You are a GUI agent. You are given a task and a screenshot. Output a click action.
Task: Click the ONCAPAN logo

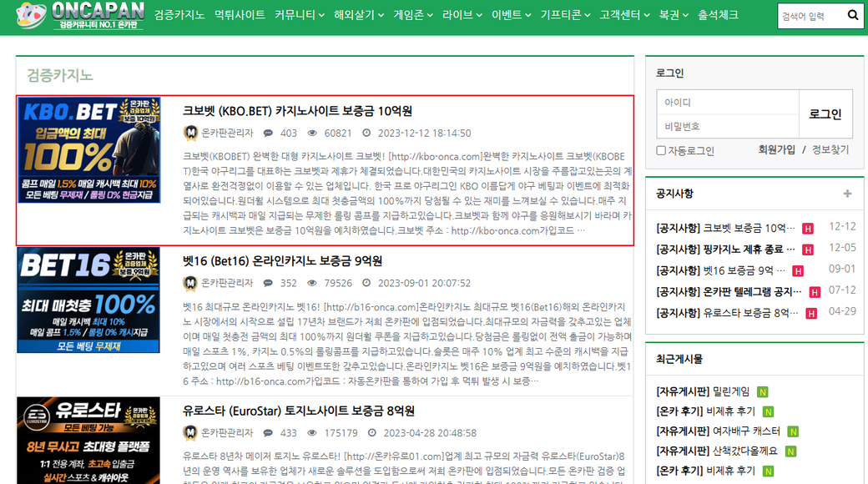[x=77, y=16]
